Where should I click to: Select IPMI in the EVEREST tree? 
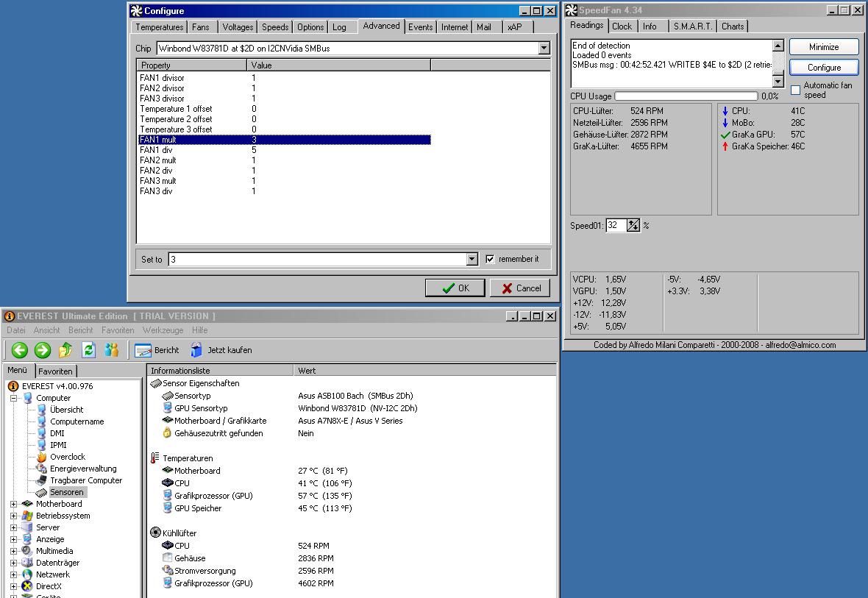[x=58, y=444]
